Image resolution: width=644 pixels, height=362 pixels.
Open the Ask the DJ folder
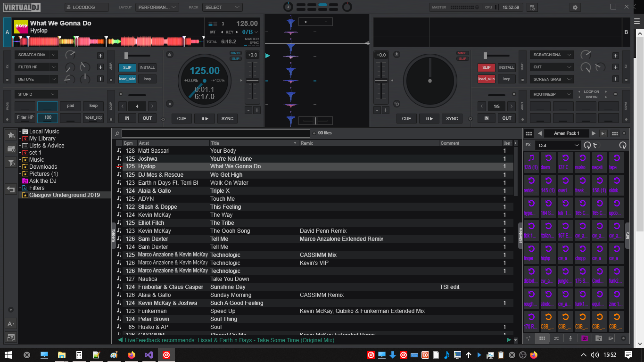pos(43,181)
